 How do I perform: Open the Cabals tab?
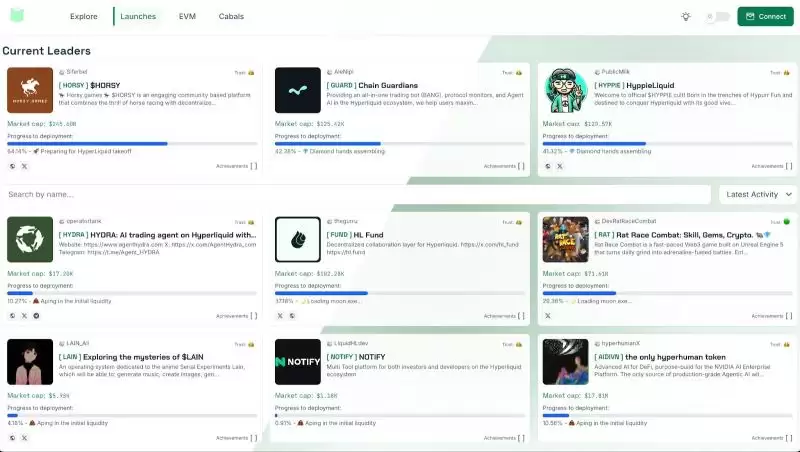point(231,16)
